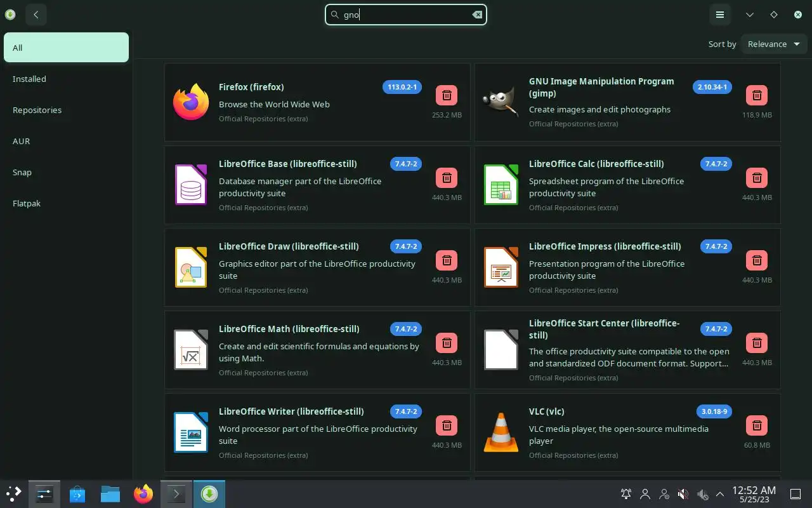Open the Firefox app logo

[x=191, y=102]
